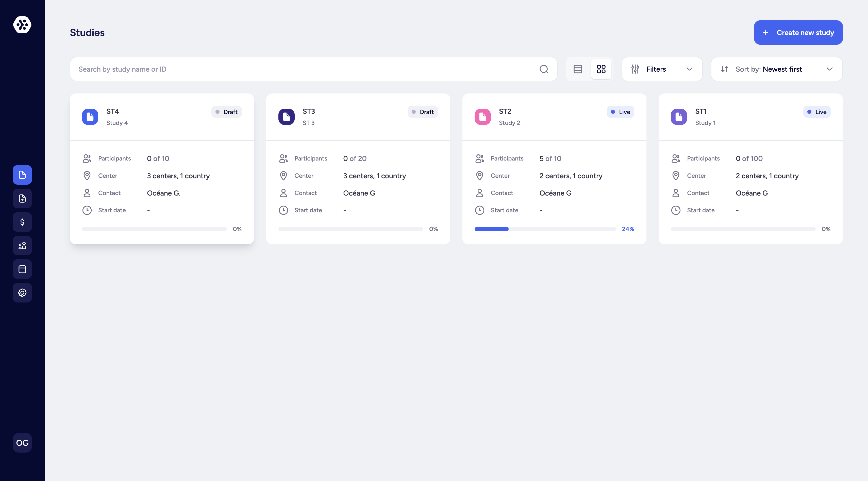Select the Studies document icon in sidebar
The image size is (868, 481).
pyautogui.click(x=22, y=175)
